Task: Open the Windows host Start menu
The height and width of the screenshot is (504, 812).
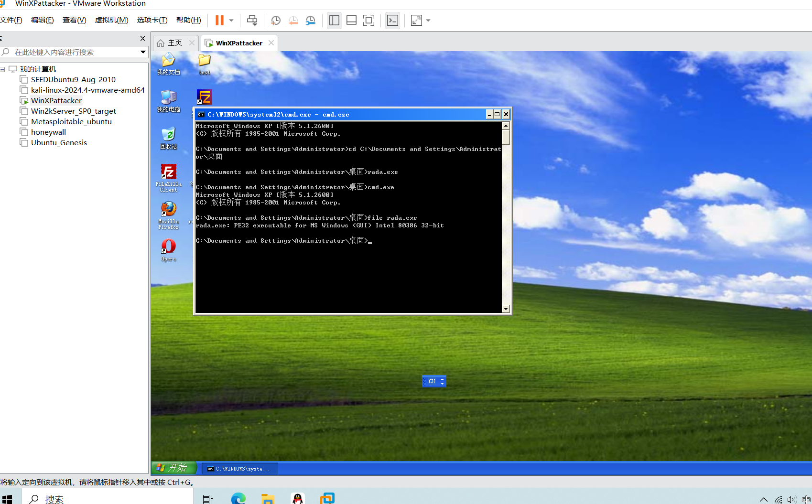Action: 7,499
